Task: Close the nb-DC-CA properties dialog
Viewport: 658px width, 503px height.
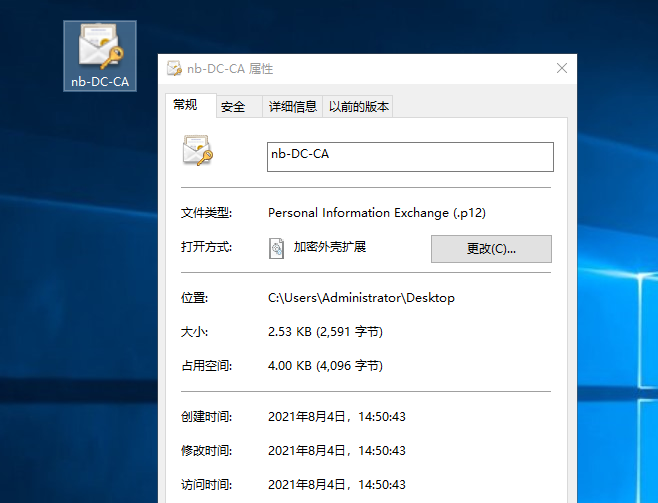Action: pos(562,68)
